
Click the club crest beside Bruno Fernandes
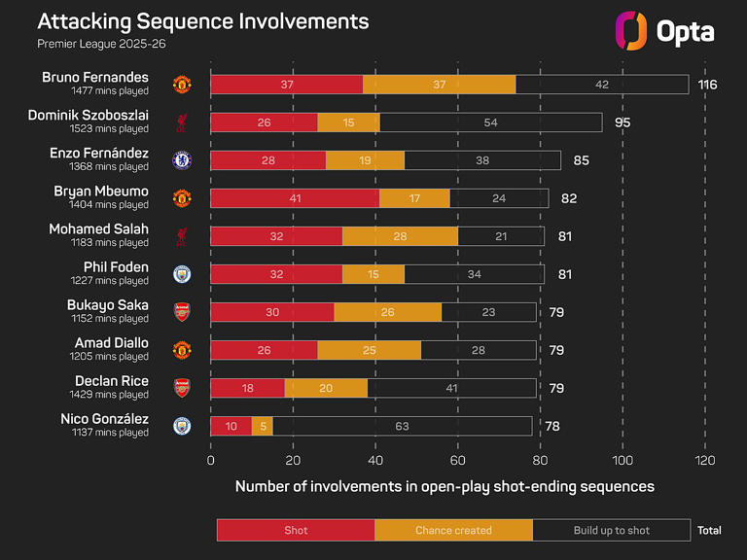click(181, 85)
